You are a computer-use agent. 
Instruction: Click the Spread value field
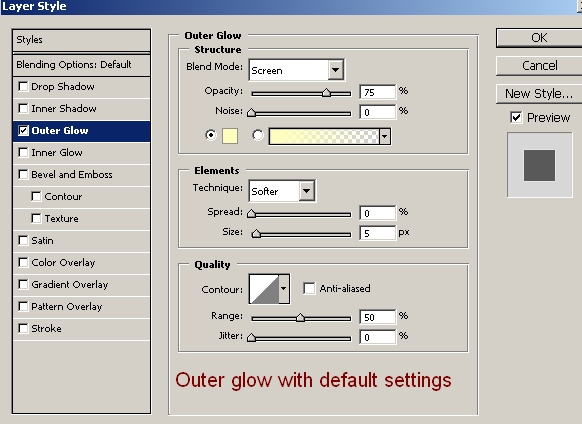tap(377, 213)
